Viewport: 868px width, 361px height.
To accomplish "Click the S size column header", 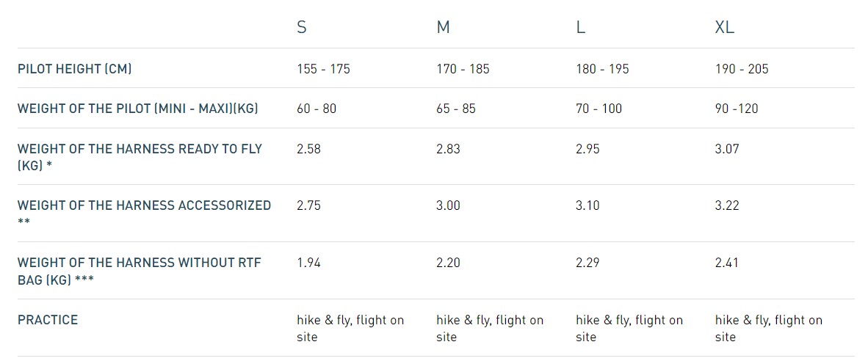I will 301,28.
